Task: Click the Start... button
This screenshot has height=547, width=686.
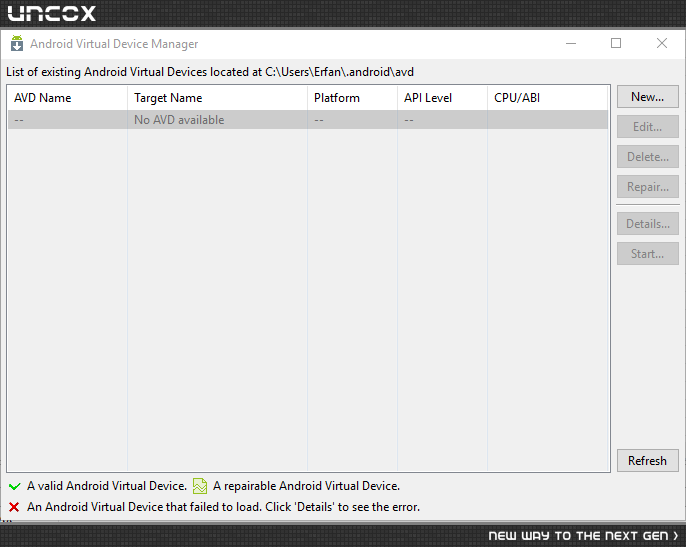Action: pos(648,254)
